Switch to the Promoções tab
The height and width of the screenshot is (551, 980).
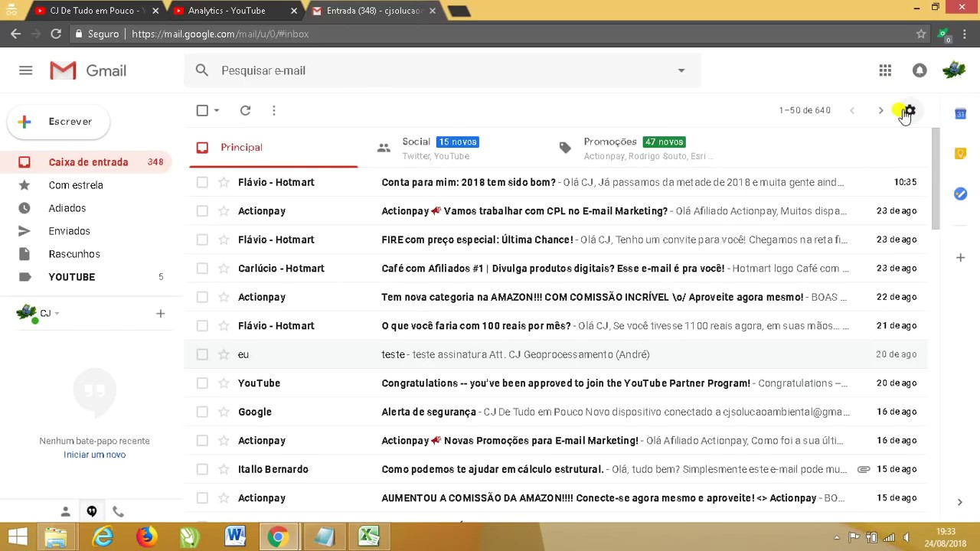click(639, 148)
